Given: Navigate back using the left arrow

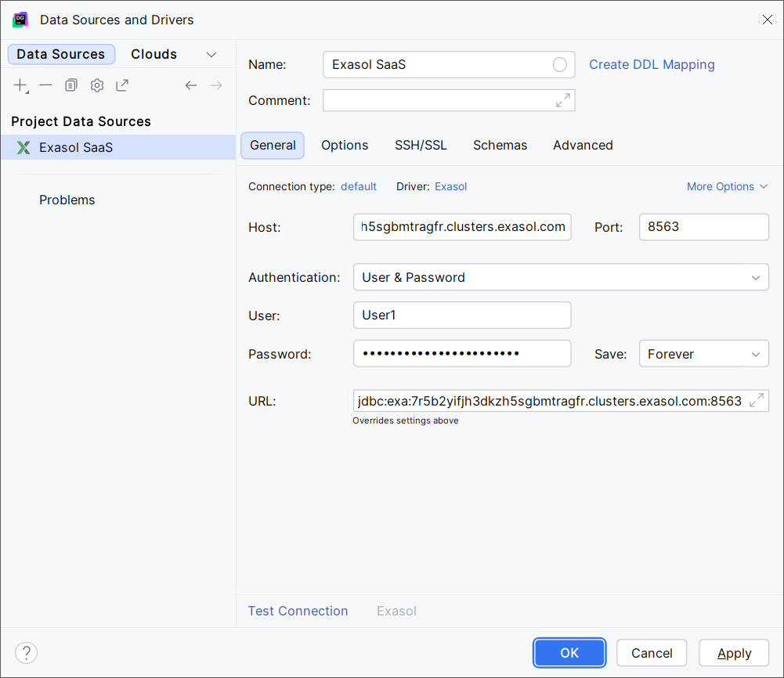Looking at the screenshot, I should point(191,85).
